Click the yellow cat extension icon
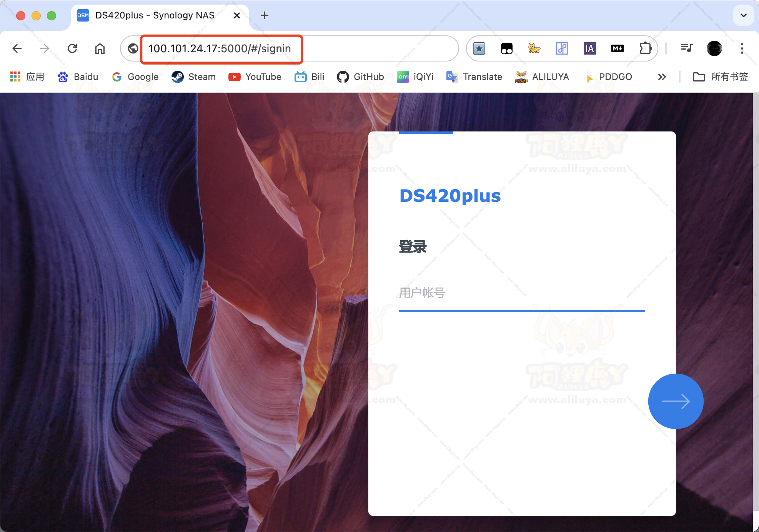 534,48
